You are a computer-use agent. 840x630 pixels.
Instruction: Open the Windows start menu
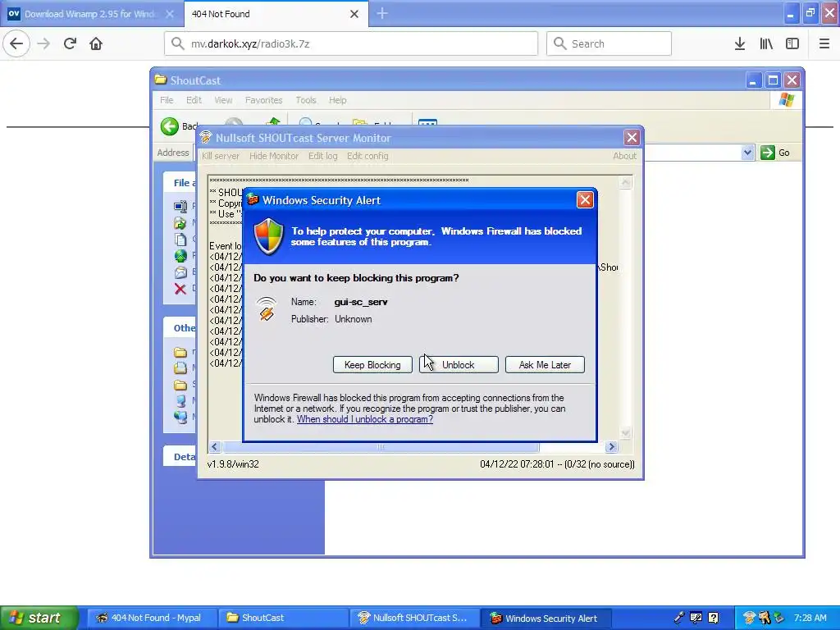tap(39, 618)
